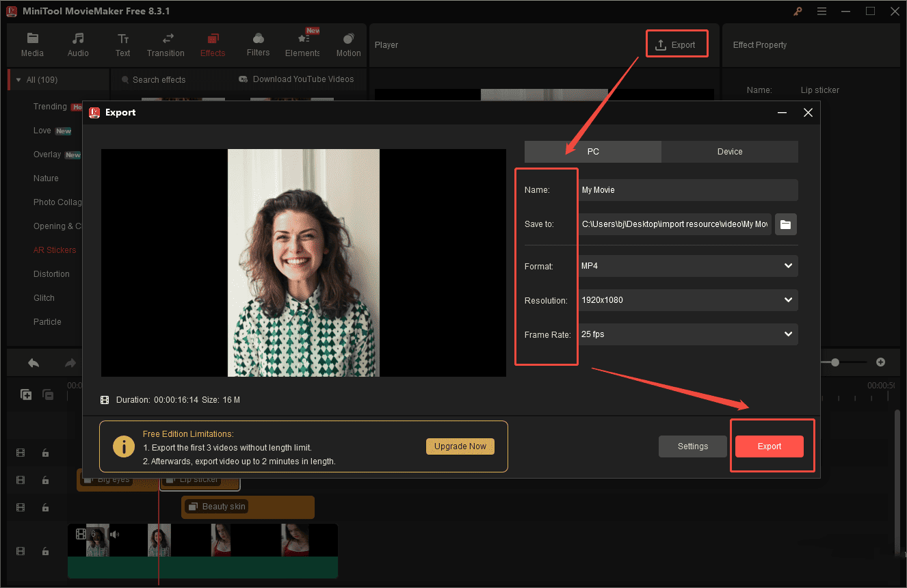This screenshot has height=588, width=907.
Task: Click the Search effects input field
Action: pos(159,80)
